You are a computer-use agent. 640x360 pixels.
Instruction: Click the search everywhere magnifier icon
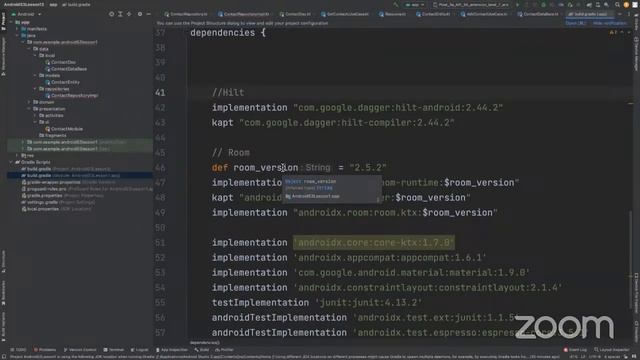pos(617,5)
